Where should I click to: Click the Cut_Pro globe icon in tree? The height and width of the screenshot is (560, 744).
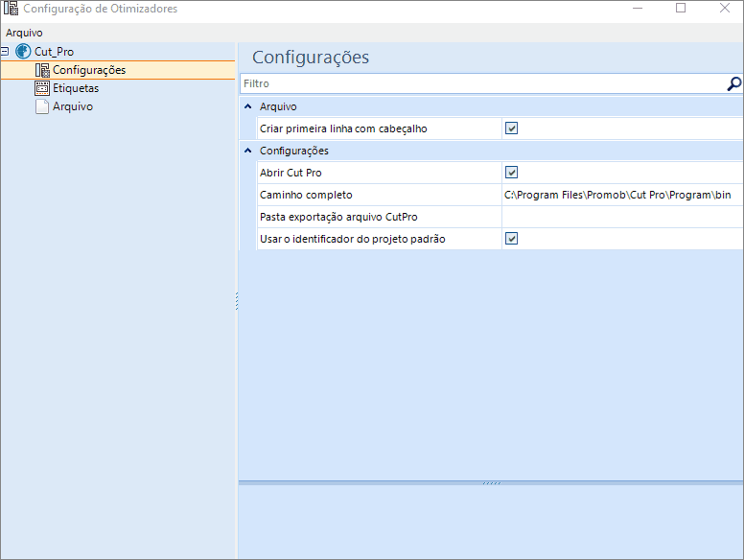(23, 52)
